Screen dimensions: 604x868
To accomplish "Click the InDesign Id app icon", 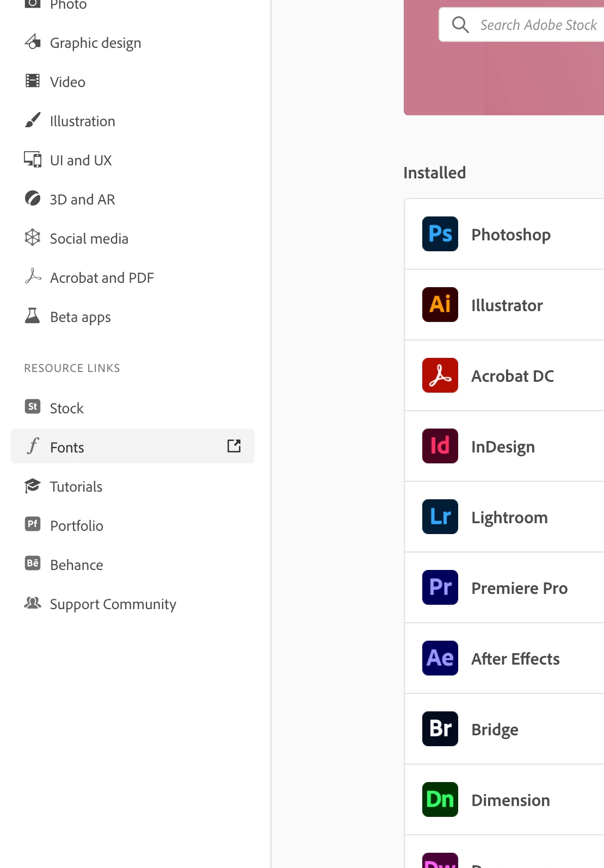I will [x=440, y=446].
